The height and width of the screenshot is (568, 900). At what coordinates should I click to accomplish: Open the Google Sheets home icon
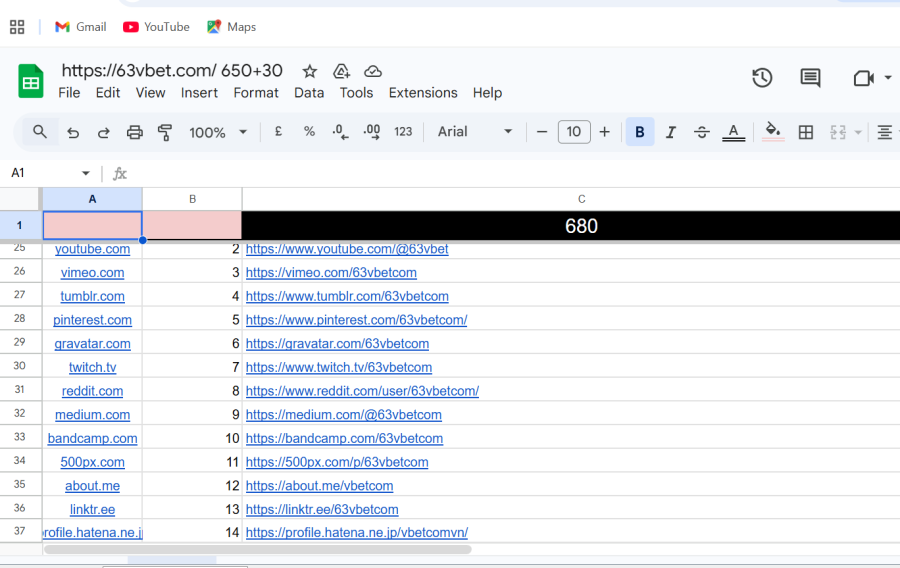coord(30,81)
